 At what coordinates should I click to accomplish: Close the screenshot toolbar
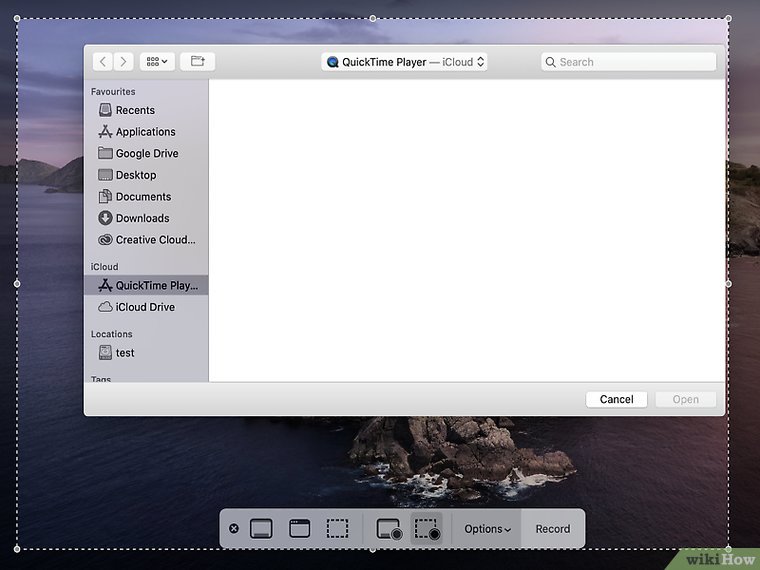coord(234,529)
